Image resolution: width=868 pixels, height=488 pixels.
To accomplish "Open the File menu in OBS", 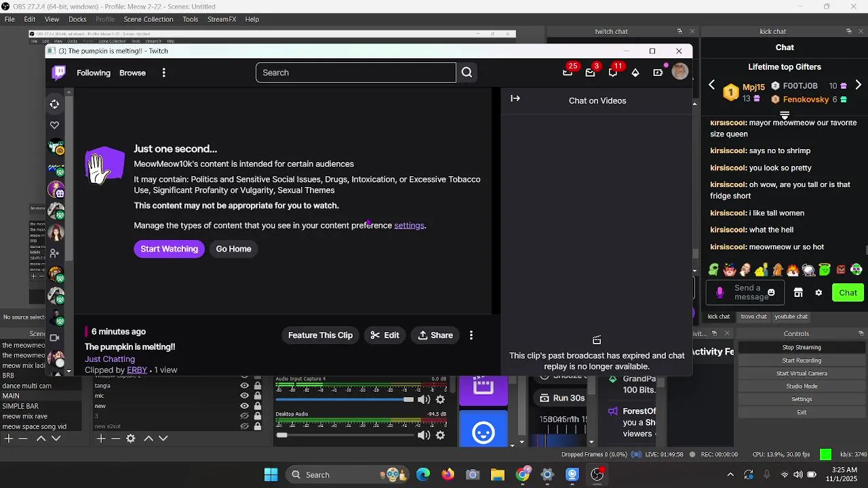I will tap(9, 19).
